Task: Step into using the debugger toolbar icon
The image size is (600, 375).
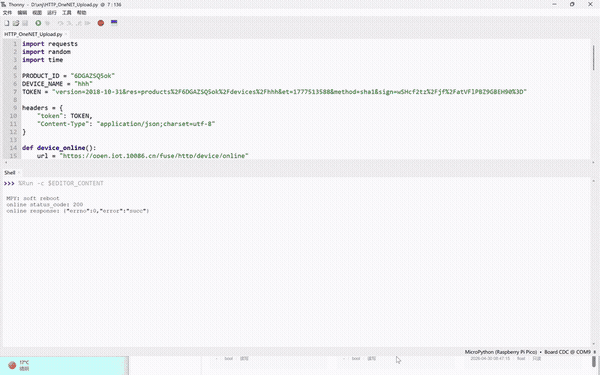Action: [69, 23]
